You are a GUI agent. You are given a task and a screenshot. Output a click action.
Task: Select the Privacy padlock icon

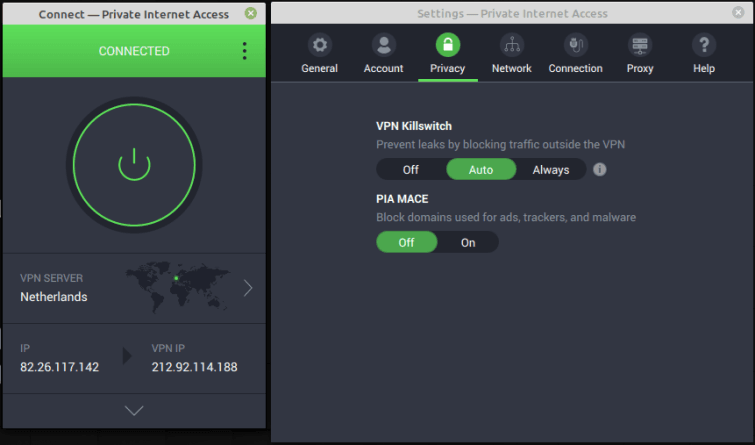(447, 45)
